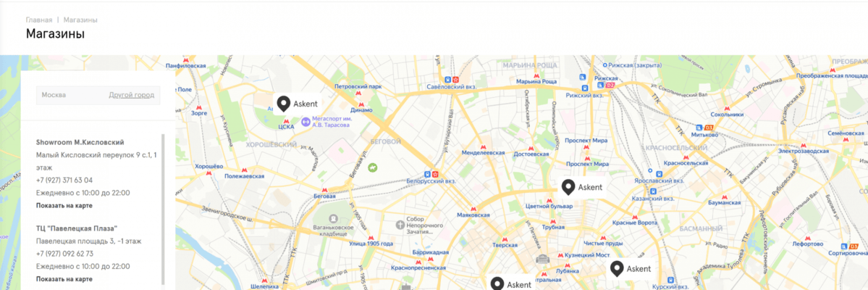Open the Магазины breadcrumb item

(x=80, y=20)
